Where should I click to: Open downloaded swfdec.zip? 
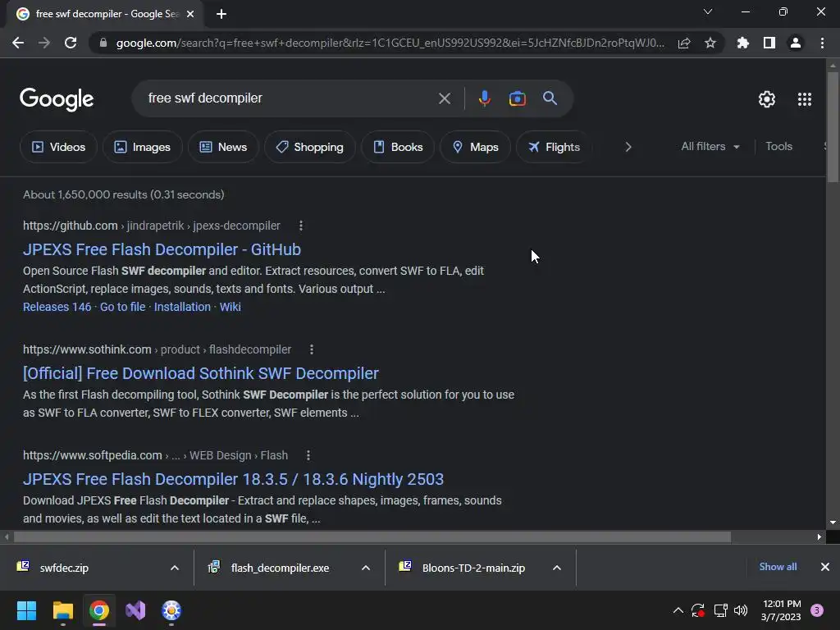click(x=64, y=568)
